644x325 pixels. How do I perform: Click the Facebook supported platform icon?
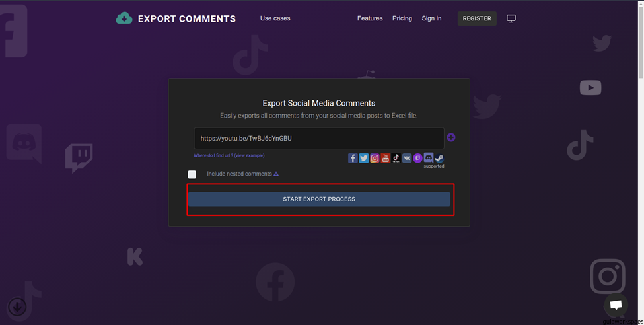coord(353,158)
